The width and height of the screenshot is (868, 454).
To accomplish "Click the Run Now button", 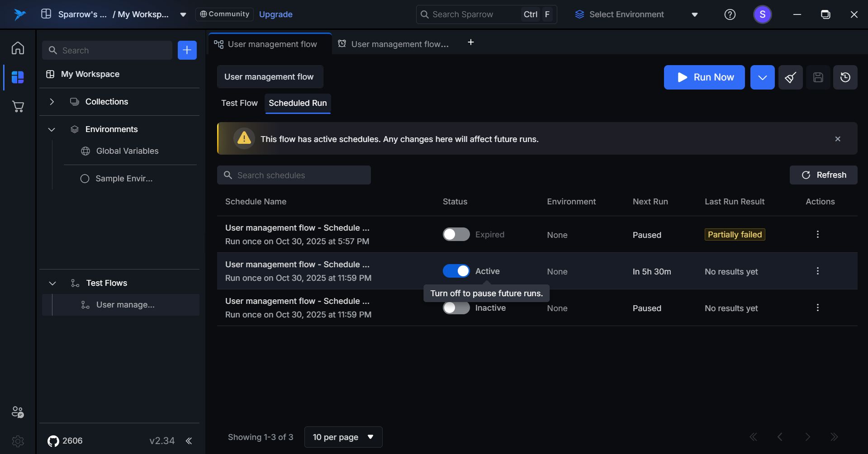I will [704, 77].
